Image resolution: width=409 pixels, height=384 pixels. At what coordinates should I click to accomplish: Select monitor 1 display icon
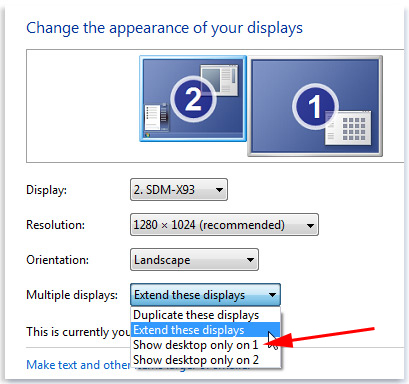[315, 106]
